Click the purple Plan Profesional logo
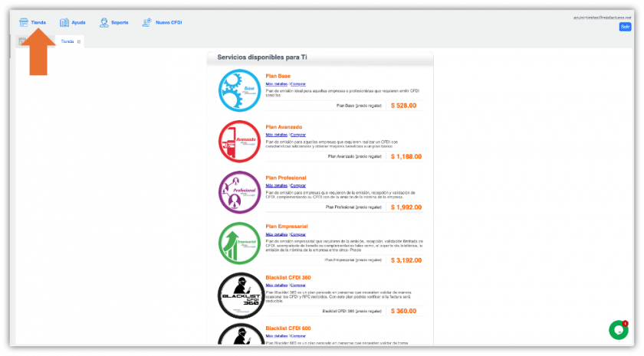This screenshot has width=644, height=356. point(239,192)
